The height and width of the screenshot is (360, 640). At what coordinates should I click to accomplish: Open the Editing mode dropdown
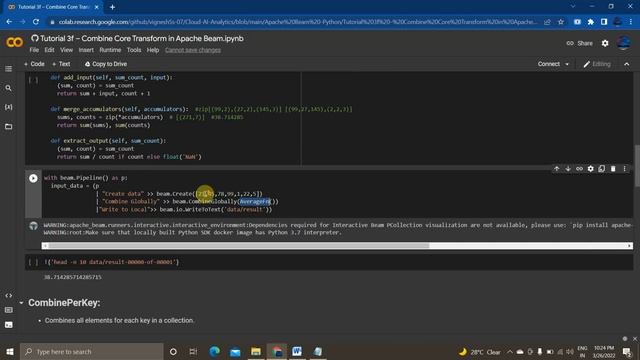(x=597, y=64)
